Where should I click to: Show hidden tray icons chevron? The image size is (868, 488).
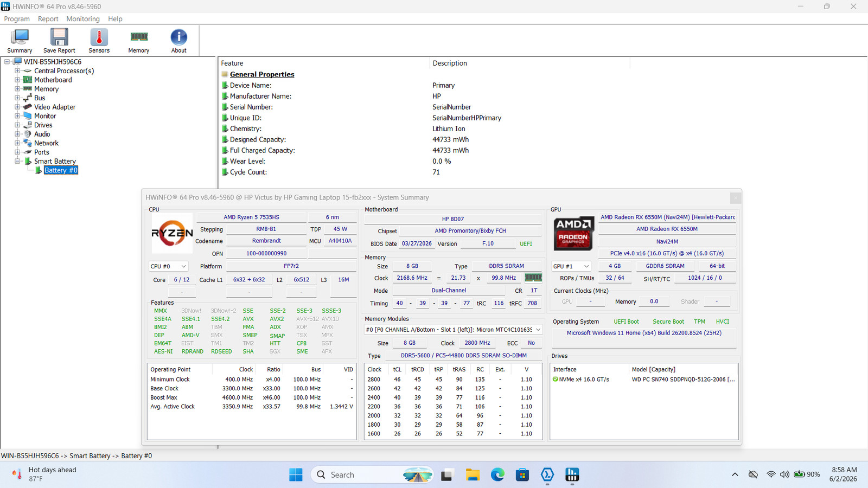tap(735, 474)
